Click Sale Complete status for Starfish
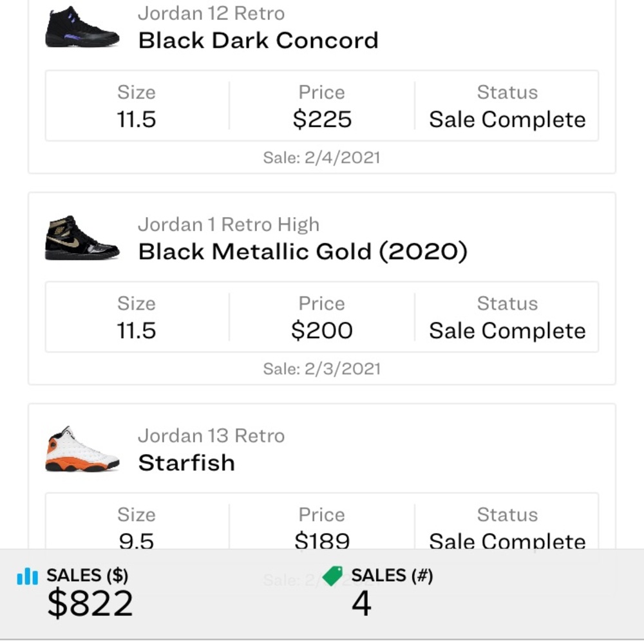Screen dimensions: 644x644 507,540
